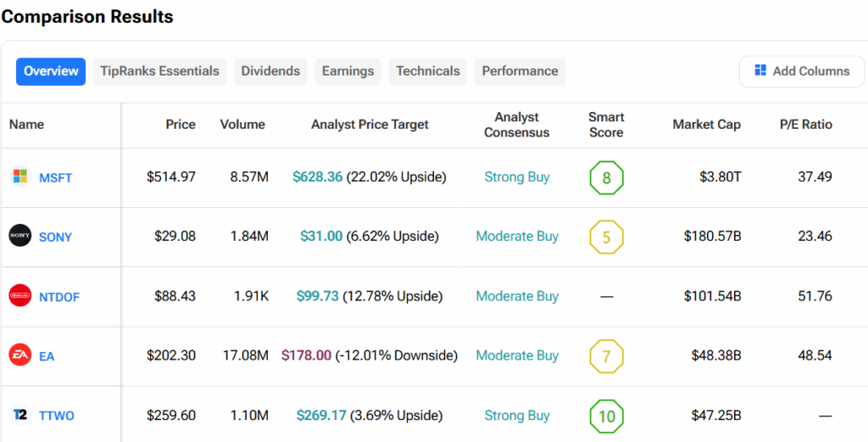Image resolution: width=868 pixels, height=442 pixels.
Task: Click the Market Cap column header
Action: pyautogui.click(x=706, y=125)
